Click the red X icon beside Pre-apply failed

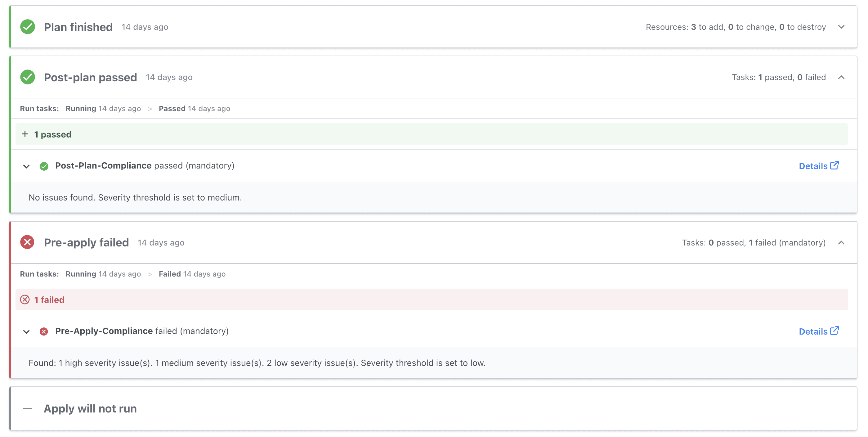click(27, 242)
